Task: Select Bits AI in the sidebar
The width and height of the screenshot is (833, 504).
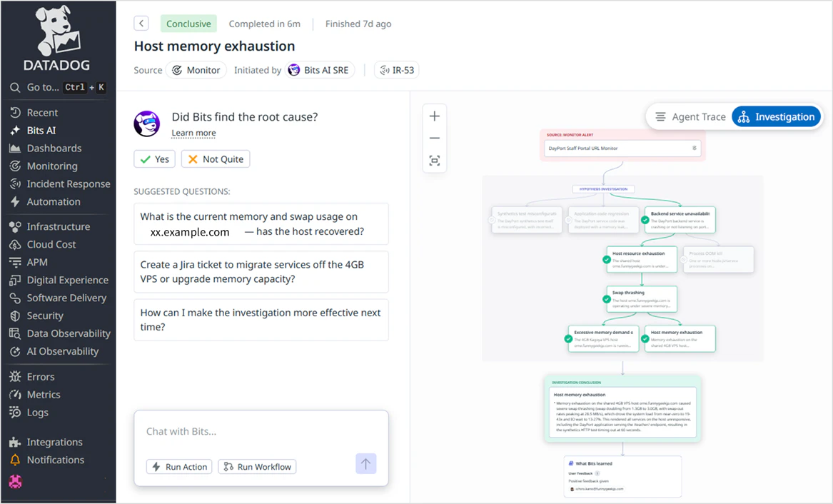Action: 41,131
